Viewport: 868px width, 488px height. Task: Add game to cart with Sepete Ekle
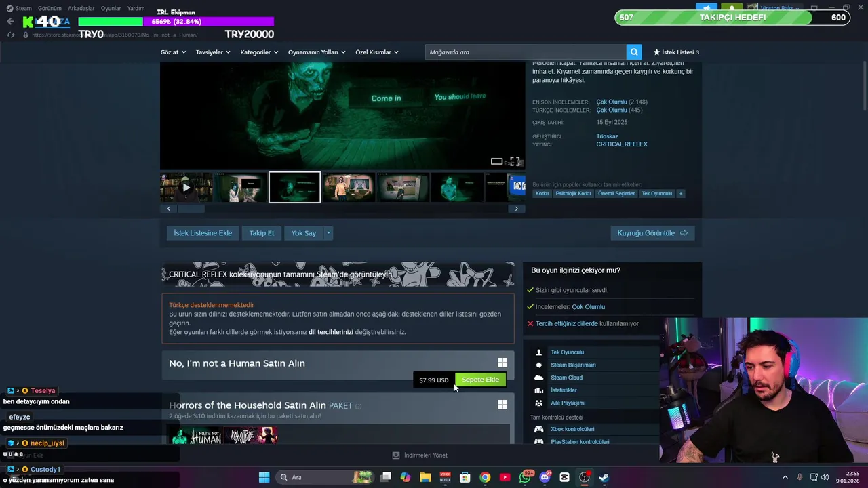(x=480, y=380)
